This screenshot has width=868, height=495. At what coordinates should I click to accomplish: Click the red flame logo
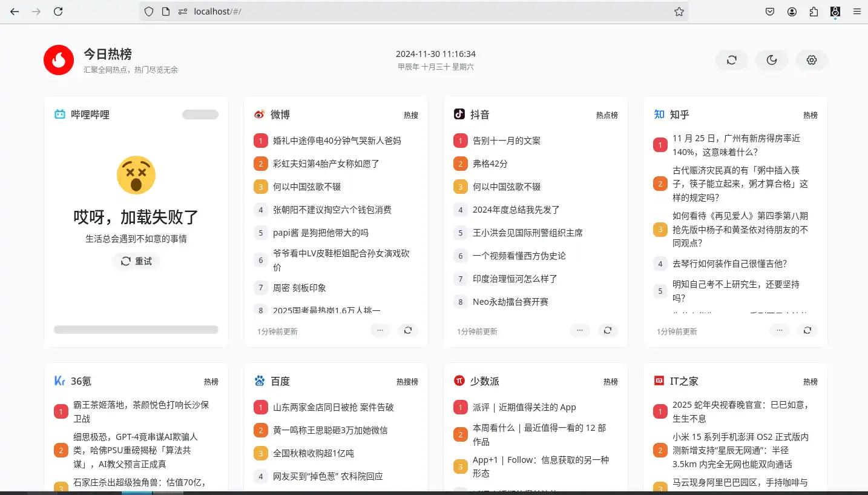pos(59,60)
